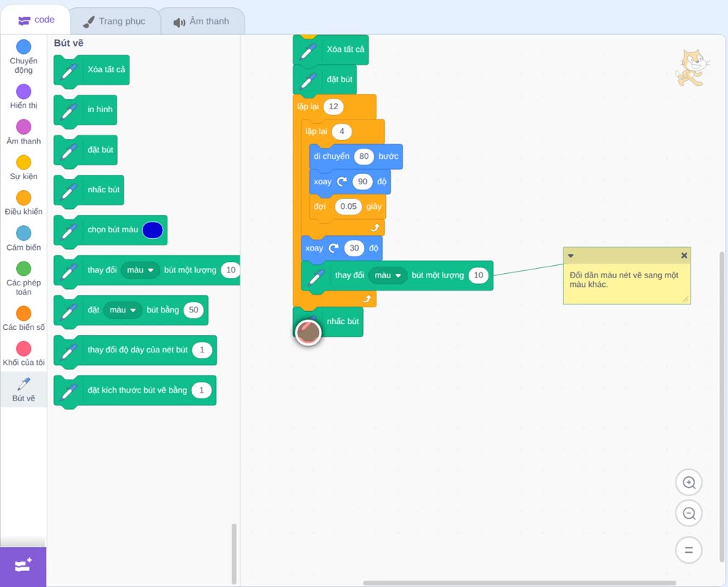The height and width of the screenshot is (587, 728).
Task: Click the lặp lại 12 value field
Action: click(x=333, y=106)
